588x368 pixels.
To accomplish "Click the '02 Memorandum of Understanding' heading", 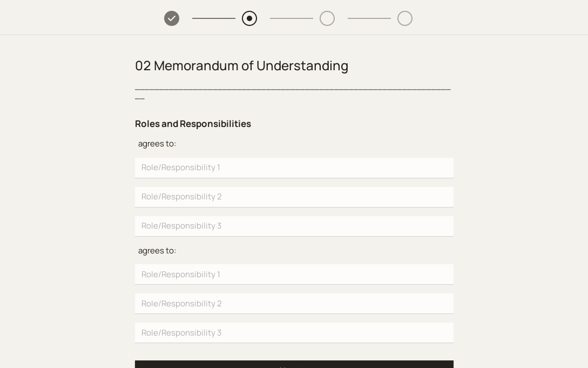I will (241, 66).
